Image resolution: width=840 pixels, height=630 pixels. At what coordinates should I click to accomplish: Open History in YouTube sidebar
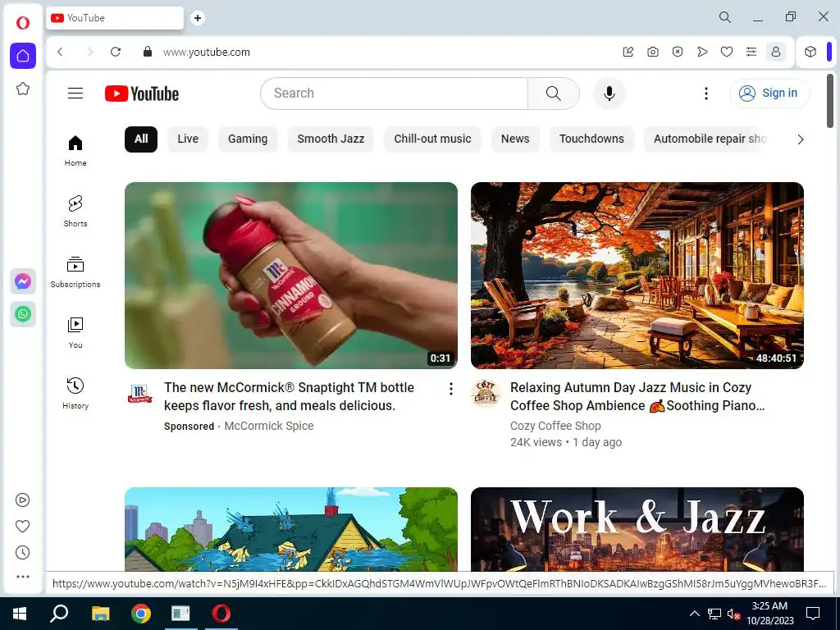click(x=75, y=393)
